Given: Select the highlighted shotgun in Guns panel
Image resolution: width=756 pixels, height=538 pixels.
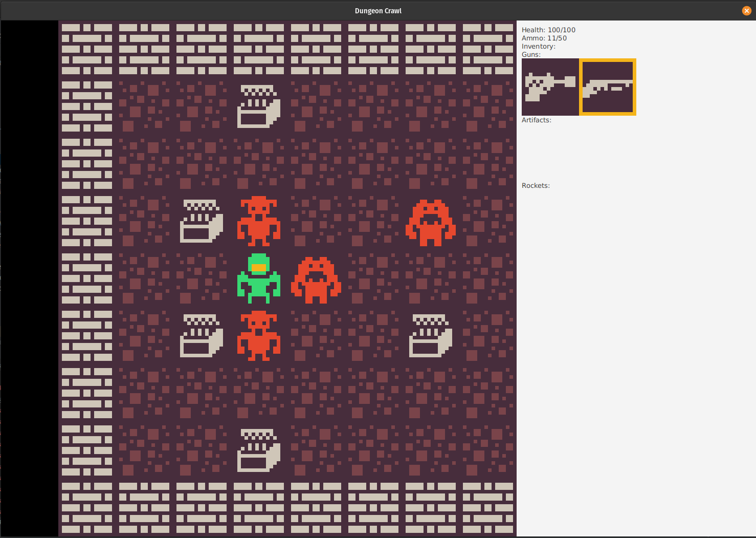Looking at the screenshot, I should [x=608, y=87].
